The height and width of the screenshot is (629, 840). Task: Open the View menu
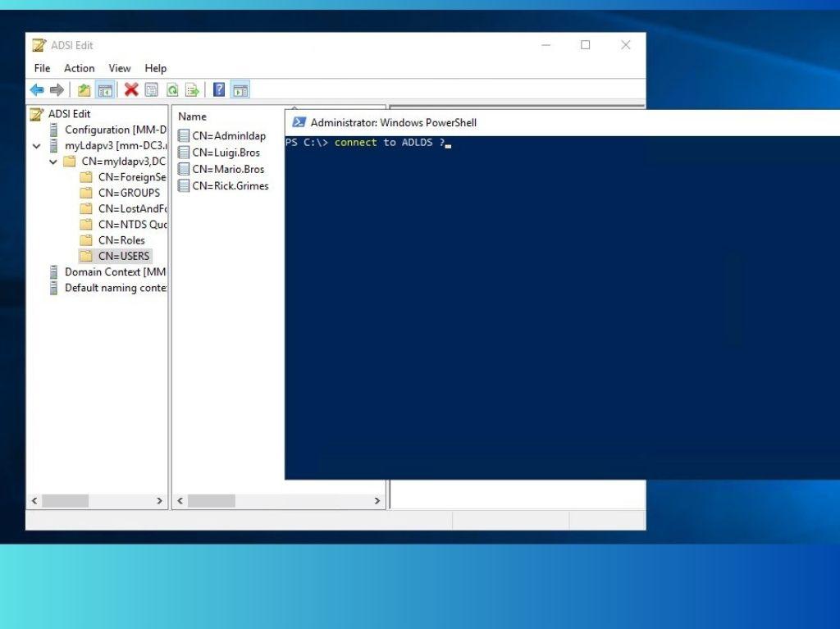pyautogui.click(x=120, y=68)
